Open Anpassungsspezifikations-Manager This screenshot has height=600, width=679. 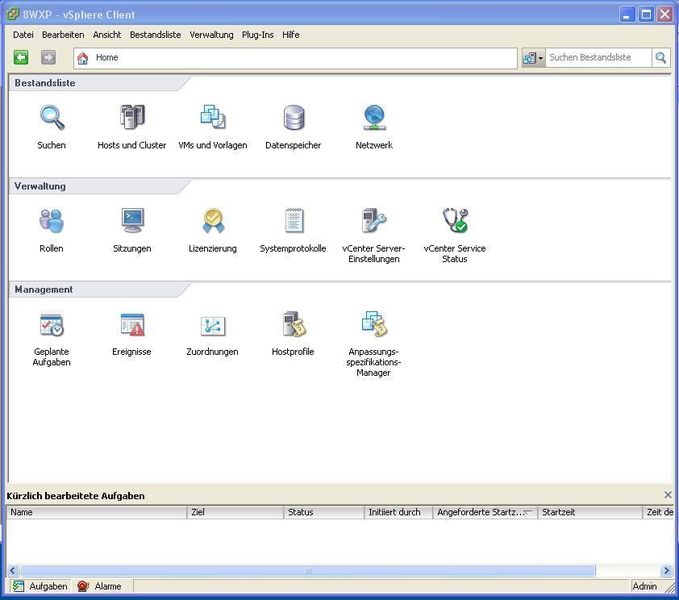(x=374, y=324)
